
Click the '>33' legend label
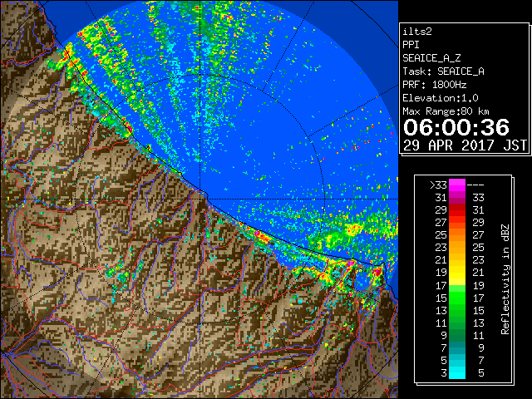tap(438, 185)
